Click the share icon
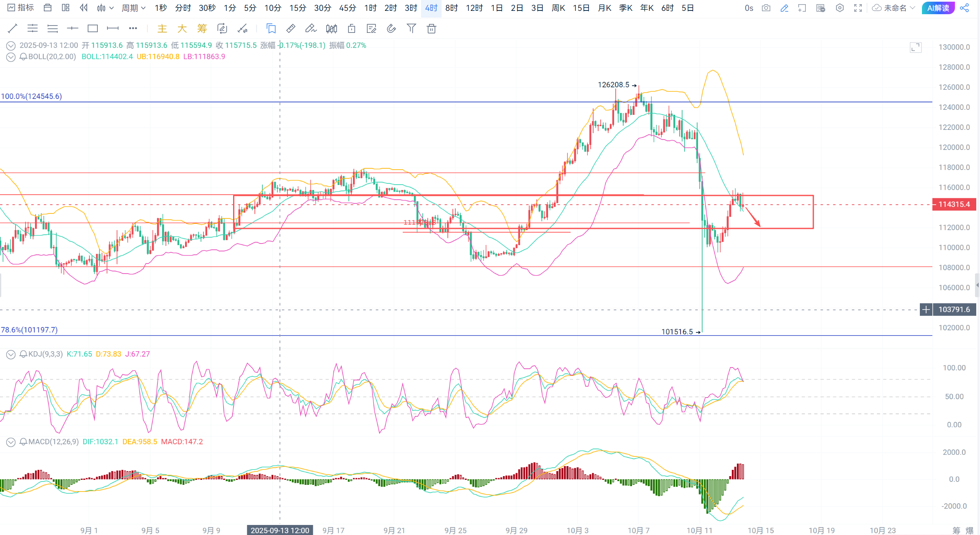Viewport: 980px width, 535px height. tap(965, 8)
